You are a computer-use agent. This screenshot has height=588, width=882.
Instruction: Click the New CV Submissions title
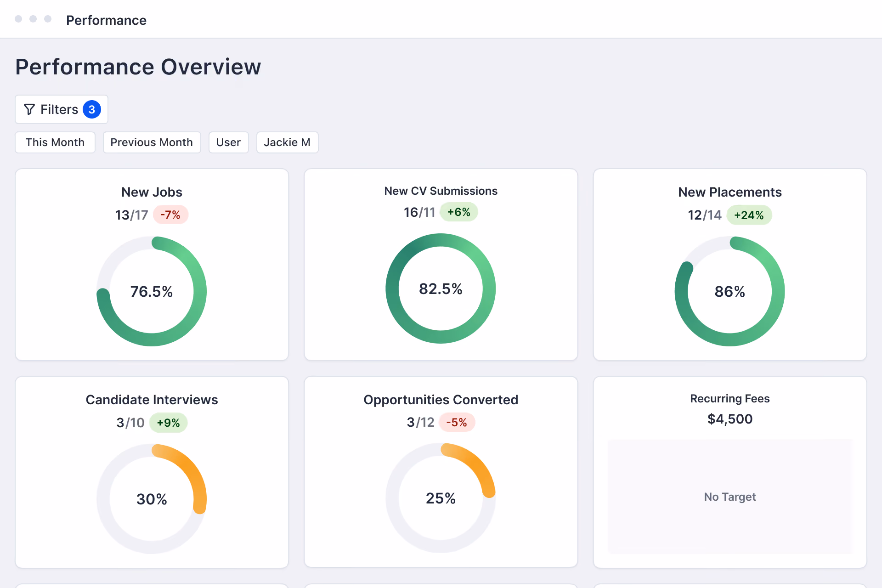click(x=441, y=191)
